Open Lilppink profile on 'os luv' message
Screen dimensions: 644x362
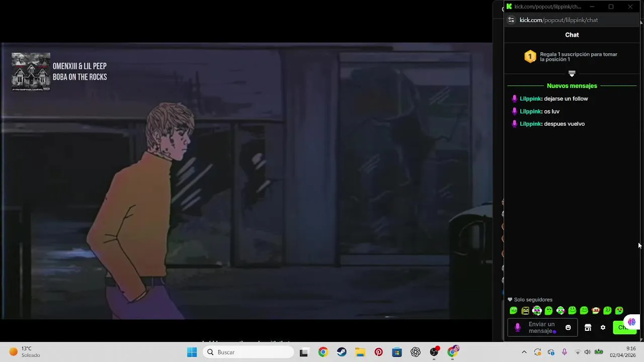tap(530, 111)
